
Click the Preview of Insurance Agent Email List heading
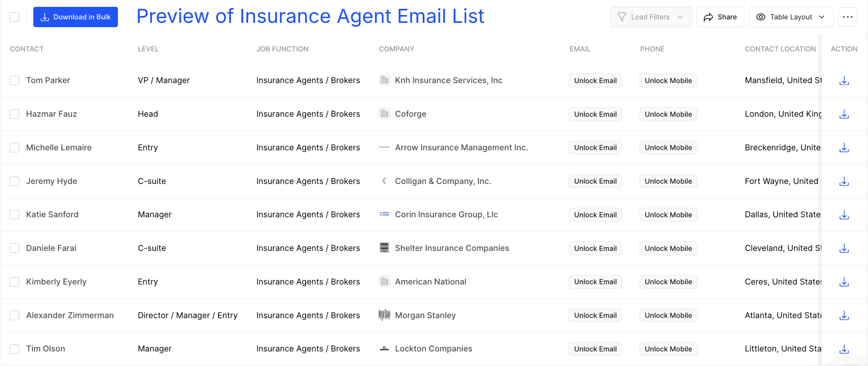pos(310,16)
